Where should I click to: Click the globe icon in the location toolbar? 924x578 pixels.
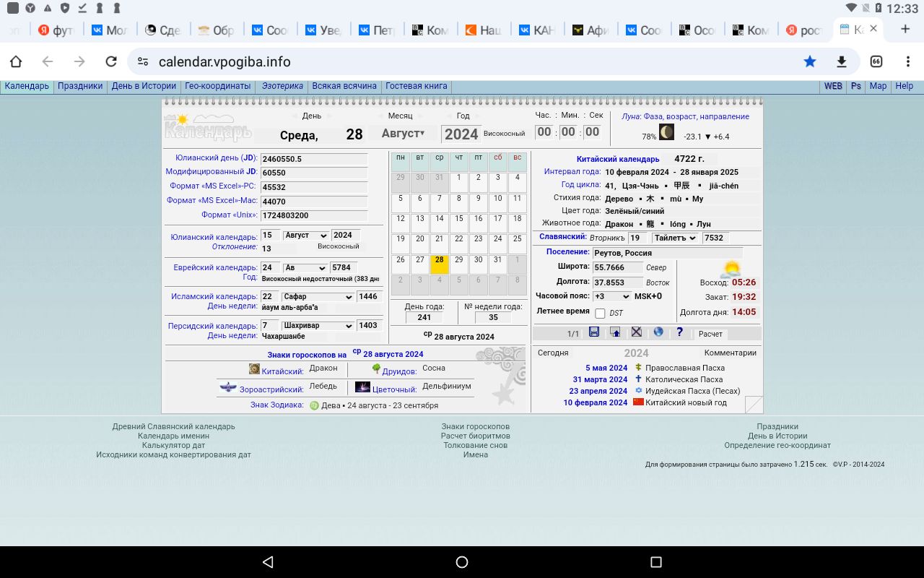tap(658, 332)
